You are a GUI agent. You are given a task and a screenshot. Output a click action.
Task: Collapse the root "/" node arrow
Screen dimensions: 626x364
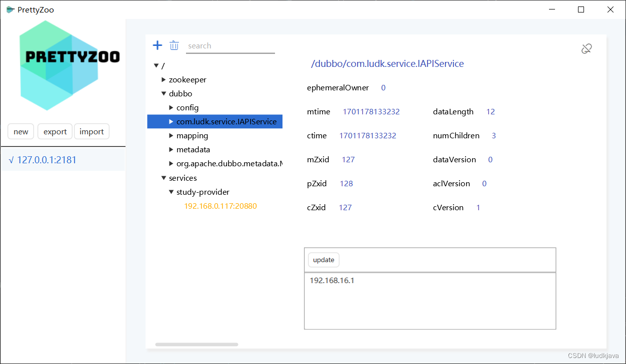[156, 65]
